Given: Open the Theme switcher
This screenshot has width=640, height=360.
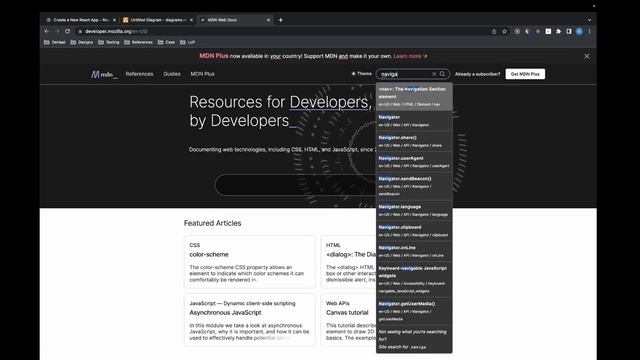Looking at the screenshot, I should tap(362, 74).
